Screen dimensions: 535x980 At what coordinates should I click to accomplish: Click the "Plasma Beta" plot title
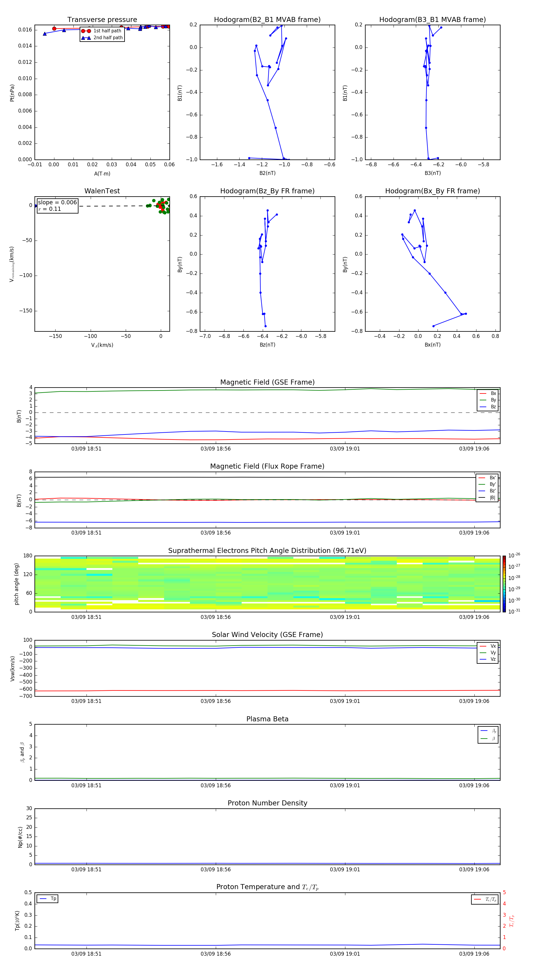267,719
